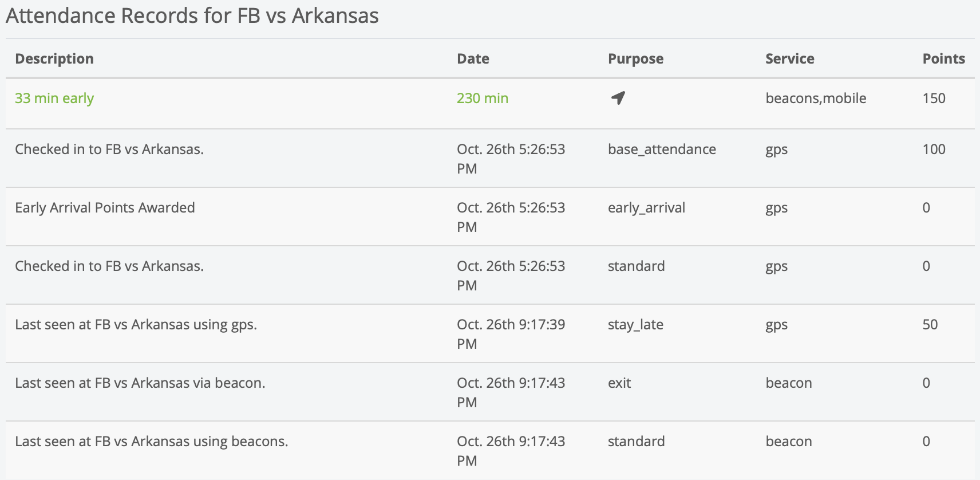Screen dimensions: 980x480
Task: Click the 'Attendance Records for FB vs Arkansas' heading
Action: (x=192, y=15)
